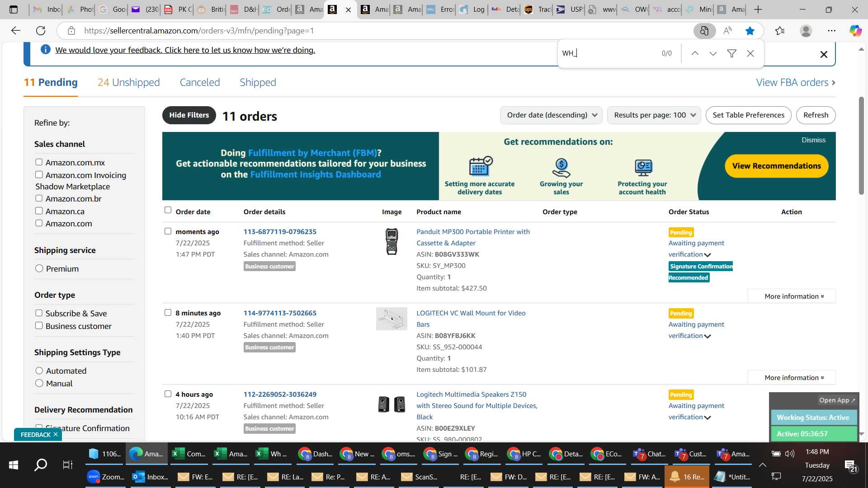Go to previous find result arrow
868x488 pixels.
pos(695,53)
